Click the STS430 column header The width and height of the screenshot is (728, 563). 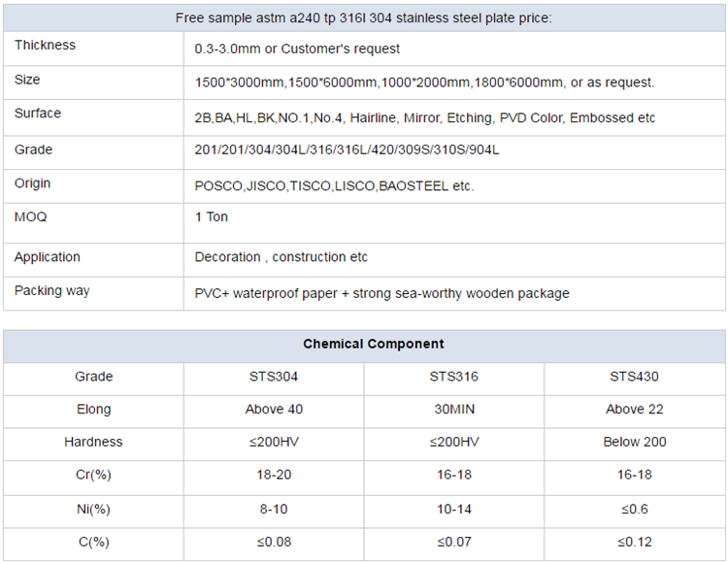click(x=635, y=377)
